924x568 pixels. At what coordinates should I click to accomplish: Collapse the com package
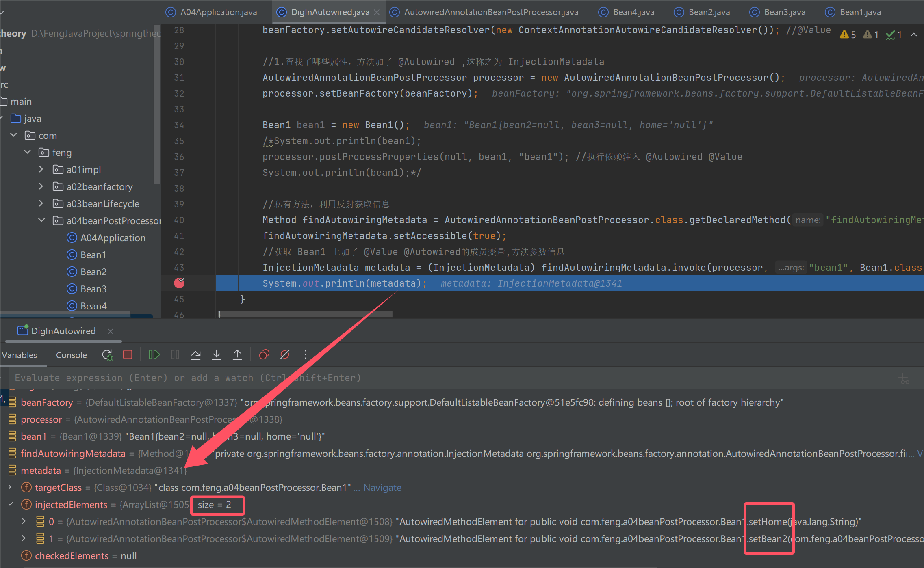click(14, 135)
